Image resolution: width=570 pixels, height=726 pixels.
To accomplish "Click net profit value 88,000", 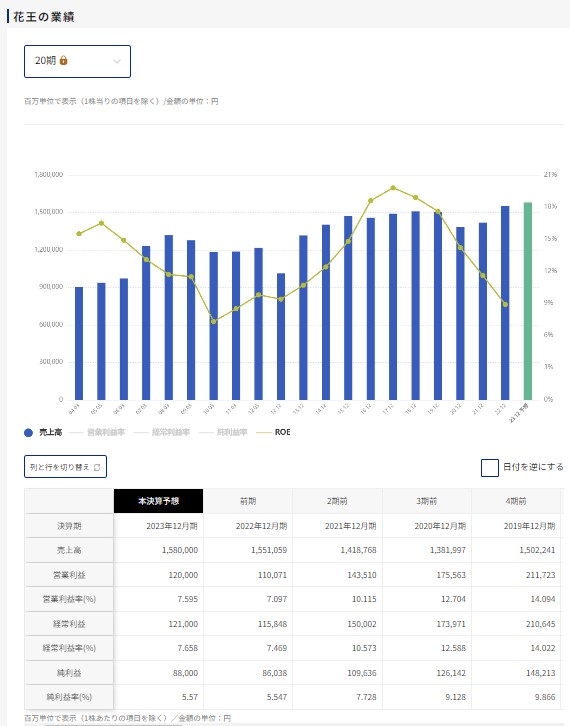I will tap(185, 673).
